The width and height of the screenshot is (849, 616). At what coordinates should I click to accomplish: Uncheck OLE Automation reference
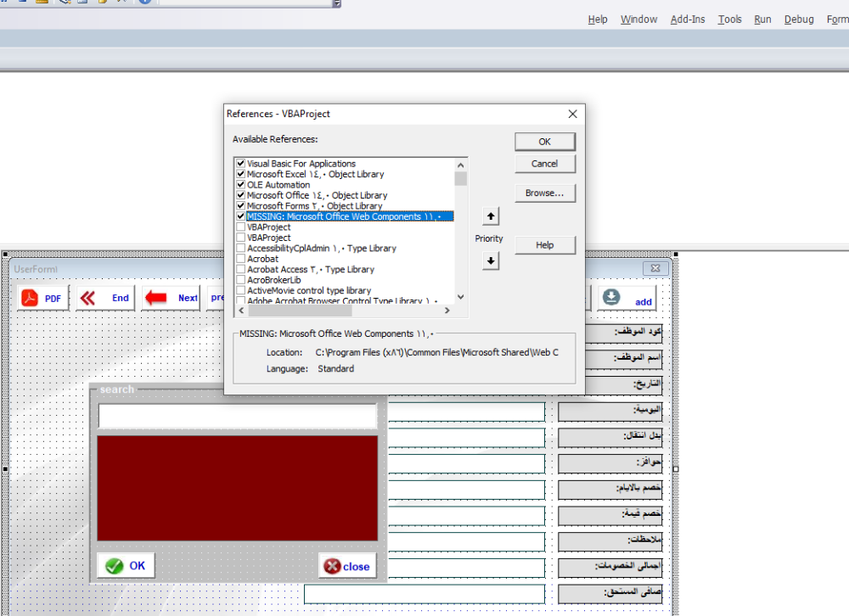[241, 185]
